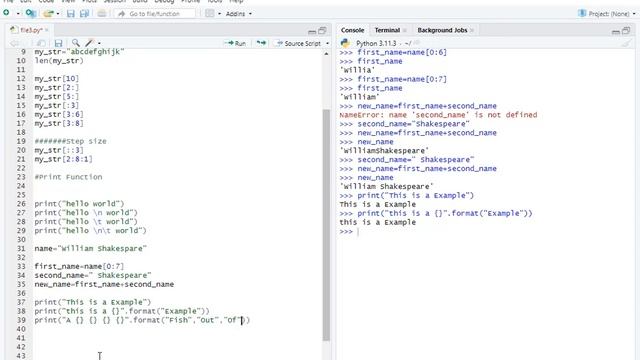
Task: Click the Save all documents icon
Action: [84, 13]
